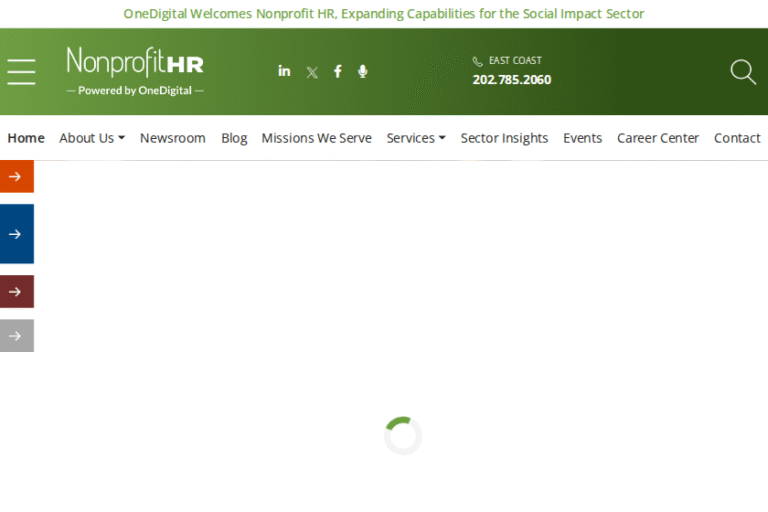Image resolution: width=768 pixels, height=512 pixels.
Task: Call the 202.785.2060 phone link
Action: [511, 80]
